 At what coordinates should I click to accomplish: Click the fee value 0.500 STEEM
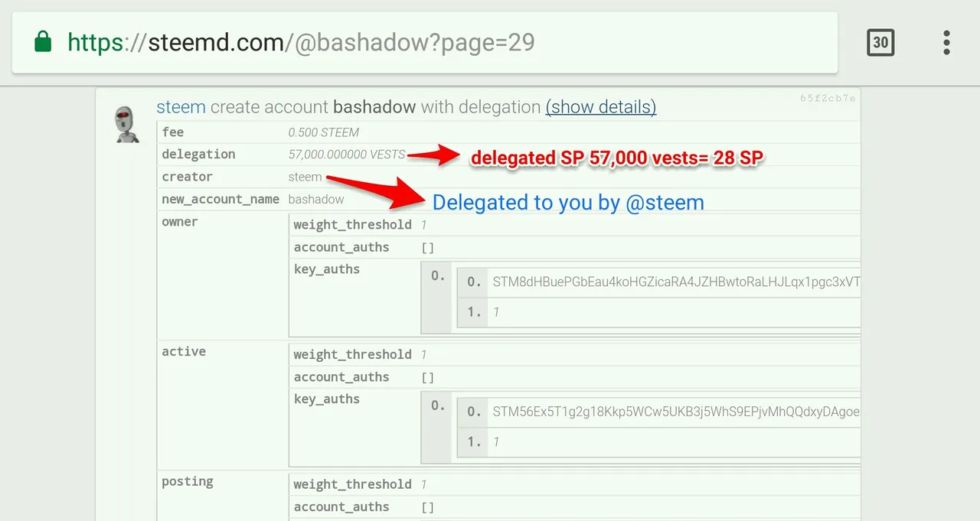coord(324,132)
